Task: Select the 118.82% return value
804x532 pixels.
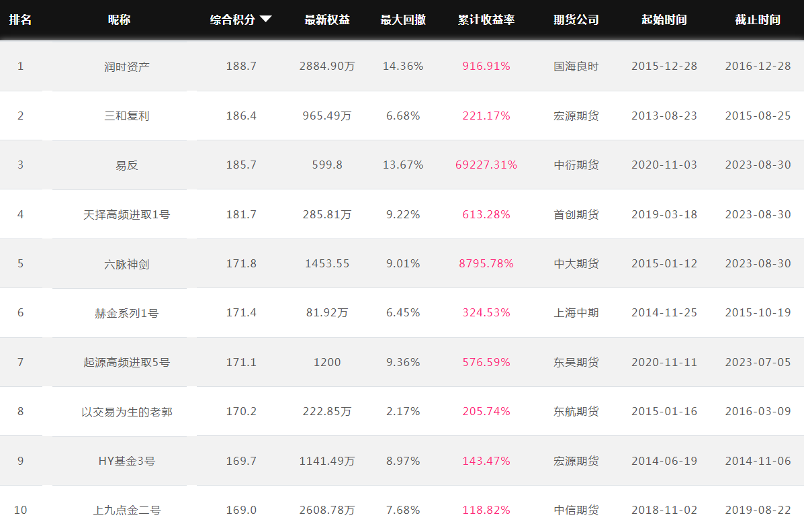Action: [486, 510]
